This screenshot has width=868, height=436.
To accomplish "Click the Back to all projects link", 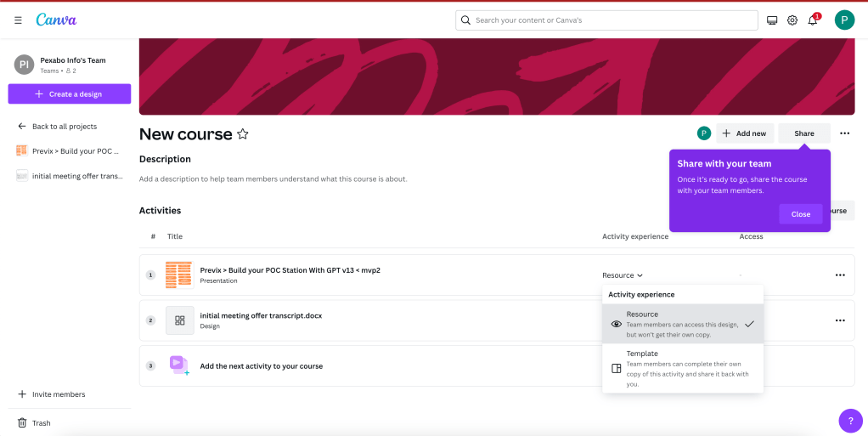I will (x=65, y=127).
